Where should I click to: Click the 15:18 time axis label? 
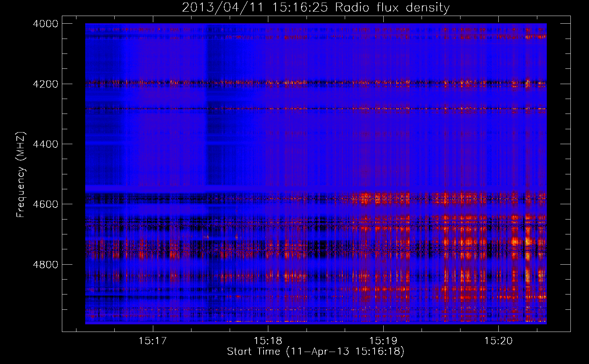(268, 341)
